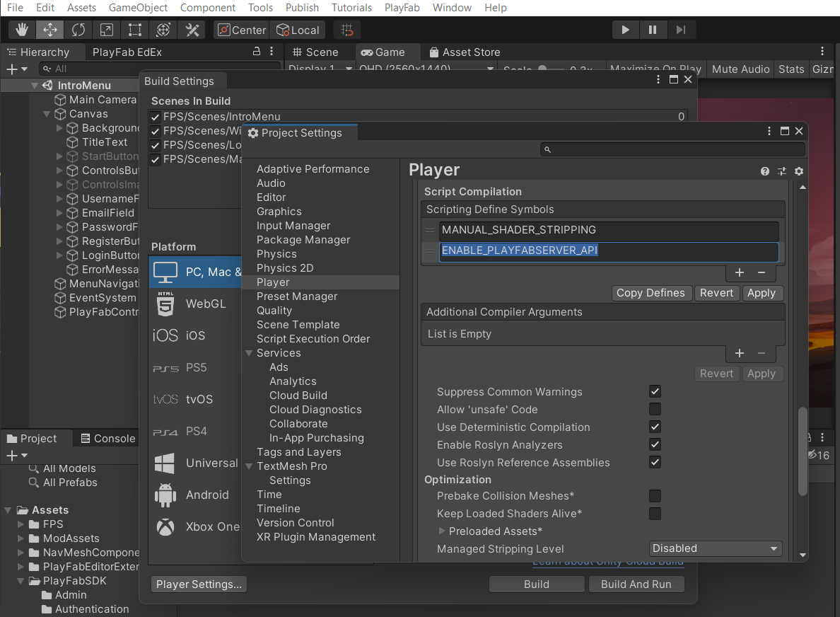This screenshot has width=840, height=617.
Task: Enable Prebake Collision Meshes checkbox
Action: [655, 496]
